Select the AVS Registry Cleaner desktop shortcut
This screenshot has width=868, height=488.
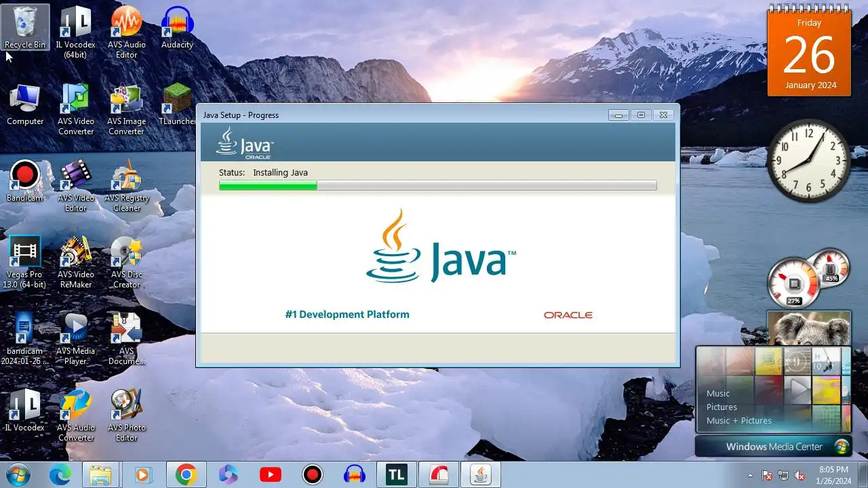(x=126, y=186)
